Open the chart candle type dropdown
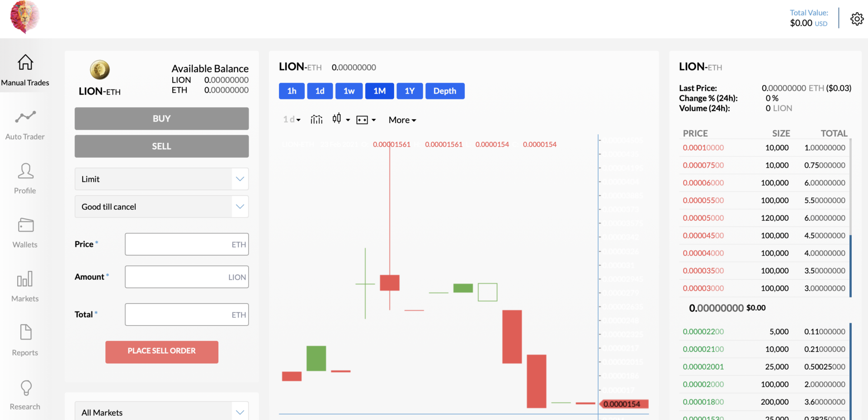The height and width of the screenshot is (420, 868). [x=340, y=119]
